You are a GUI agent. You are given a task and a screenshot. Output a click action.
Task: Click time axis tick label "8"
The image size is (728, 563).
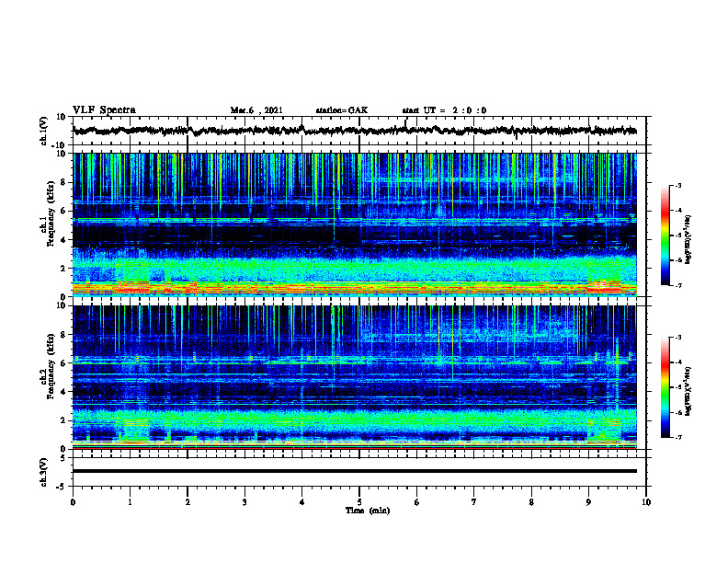pos(531,502)
